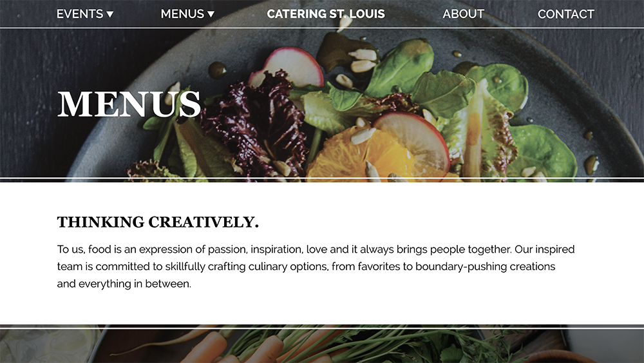
Task: Click the purple lettuce in salad photo
Action: click(x=254, y=123)
